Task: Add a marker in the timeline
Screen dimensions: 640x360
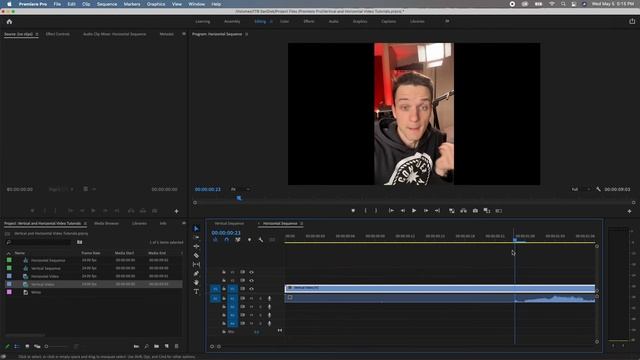Action: 249,240
